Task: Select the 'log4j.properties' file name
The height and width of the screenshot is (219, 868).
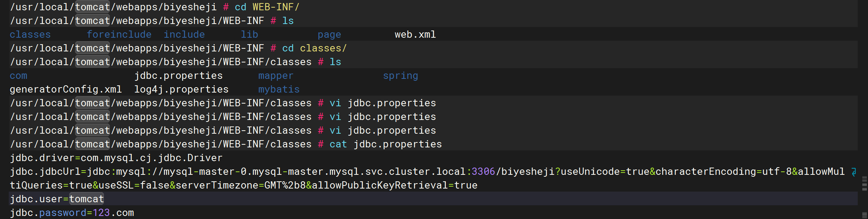Action: pyautogui.click(x=182, y=90)
